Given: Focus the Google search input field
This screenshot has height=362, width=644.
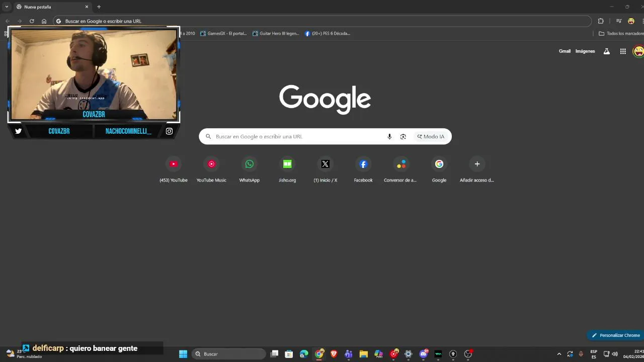Looking at the screenshot, I should point(299,137).
